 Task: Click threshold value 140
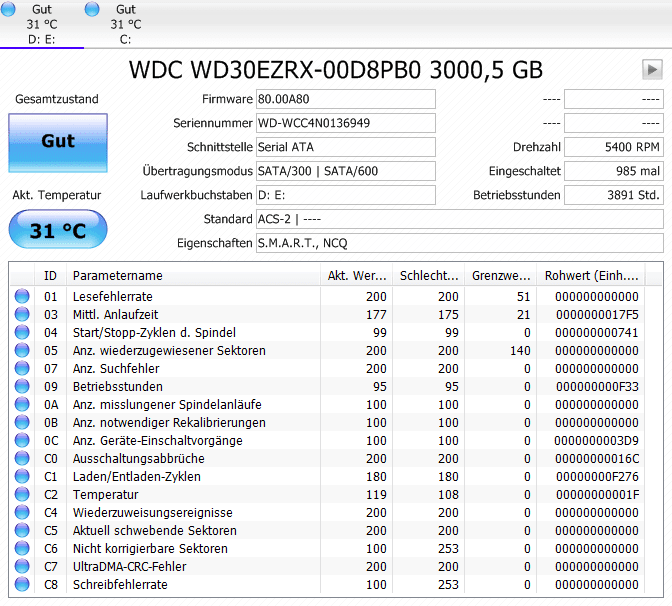click(x=520, y=351)
